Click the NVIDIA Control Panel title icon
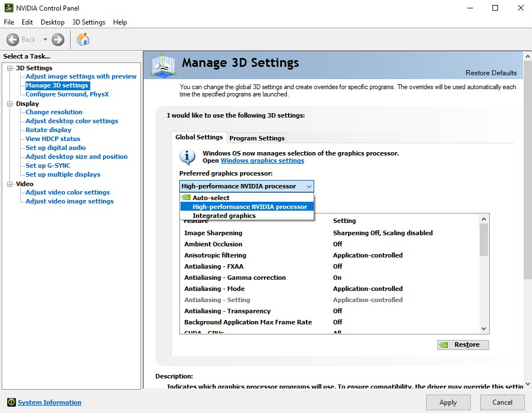532x413 pixels. [x=9, y=8]
